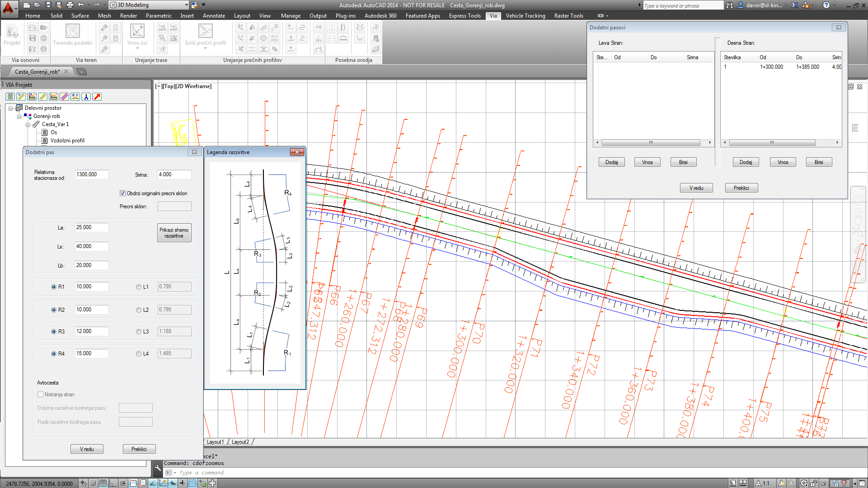Click the Undo arrow in quick access toolbar
The height and width of the screenshot is (488, 868).
point(81,5)
